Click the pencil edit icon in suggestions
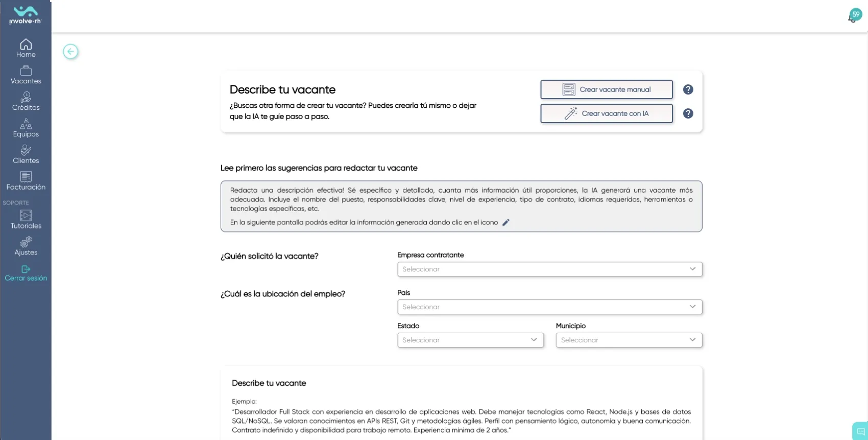The height and width of the screenshot is (440, 868). 506,222
